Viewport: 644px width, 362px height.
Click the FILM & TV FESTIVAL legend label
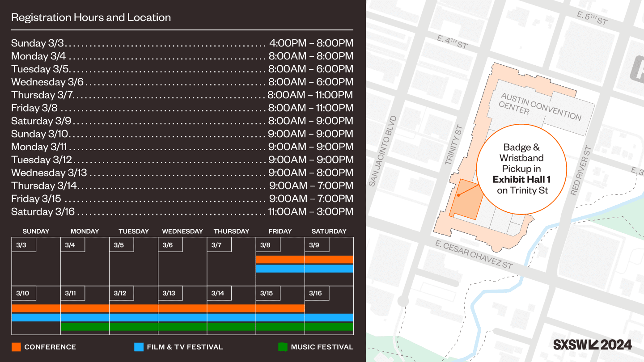click(185, 347)
